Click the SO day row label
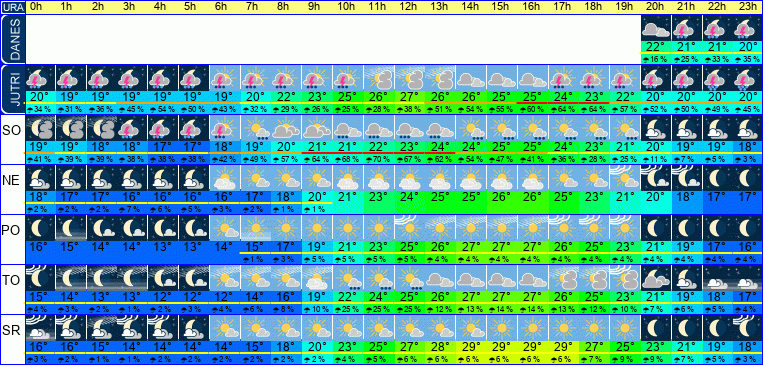The image size is (763, 365). [11, 130]
